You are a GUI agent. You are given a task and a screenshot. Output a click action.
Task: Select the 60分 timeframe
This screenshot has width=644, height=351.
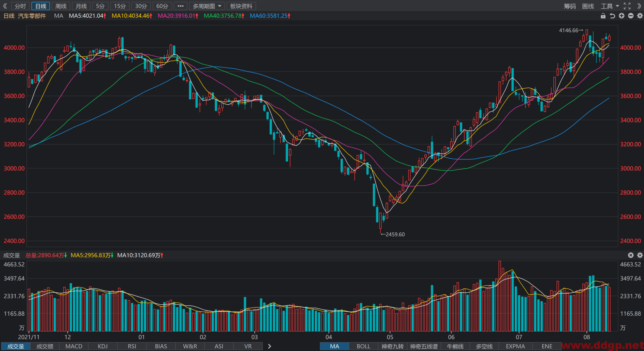pos(162,6)
